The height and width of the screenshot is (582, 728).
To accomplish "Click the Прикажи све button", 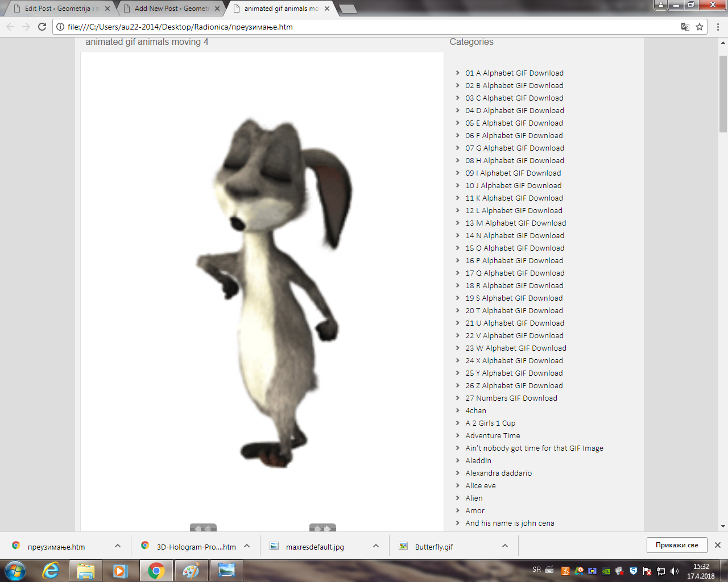I will [677, 545].
